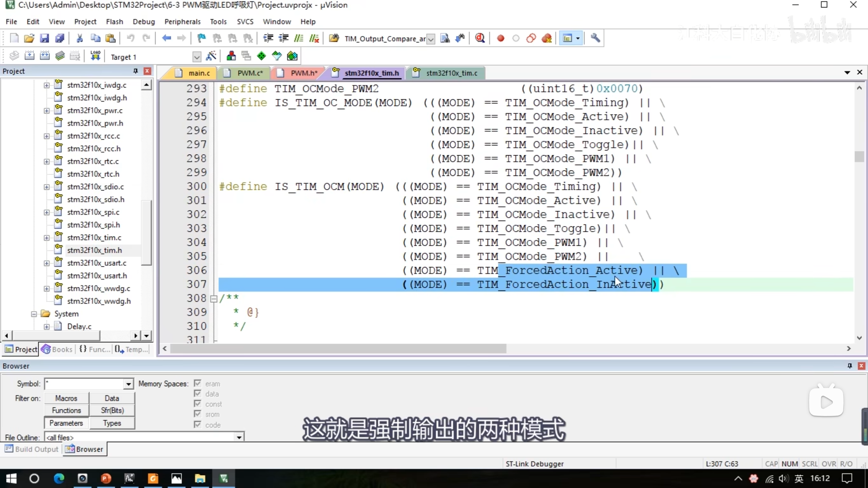The width and height of the screenshot is (868, 488).
Task: Click the Load/Download to flash icon
Action: pyautogui.click(x=95, y=56)
